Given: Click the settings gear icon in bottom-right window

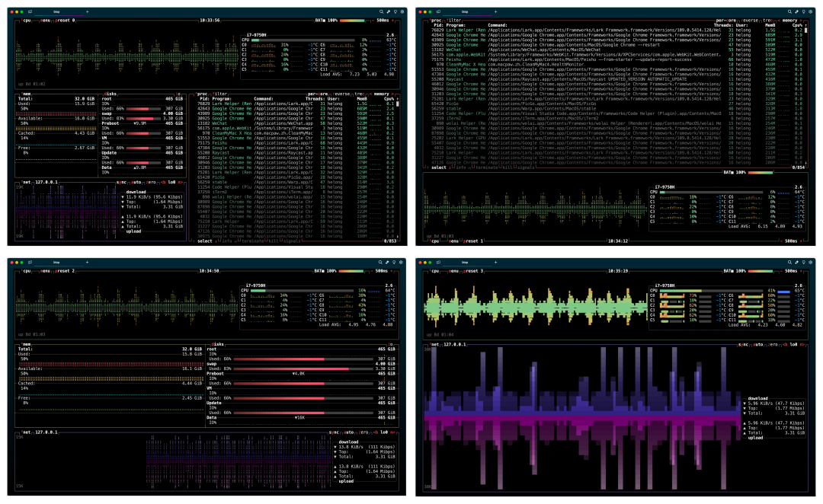Looking at the screenshot, I should (x=811, y=262).
